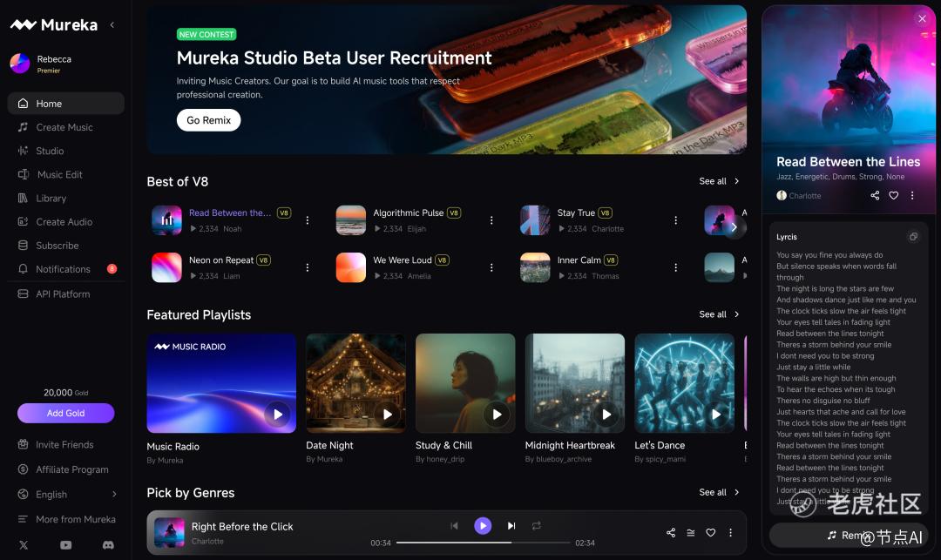Open options for Algorithmic Pulse track
Screen dimensions: 941x560
coord(491,220)
